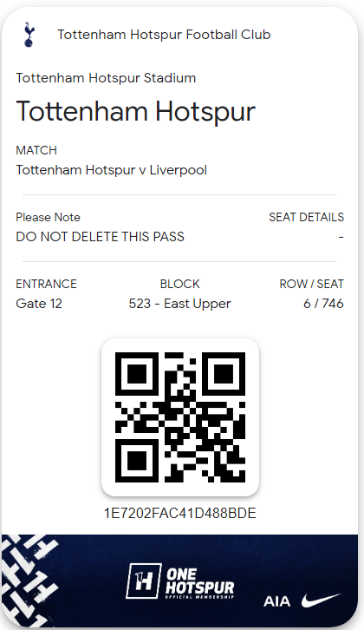Click the ENTRANCE field label

(x=46, y=284)
